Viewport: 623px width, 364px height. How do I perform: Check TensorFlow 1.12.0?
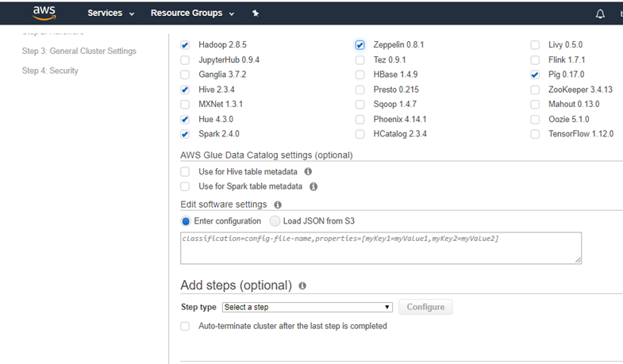[535, 134]
